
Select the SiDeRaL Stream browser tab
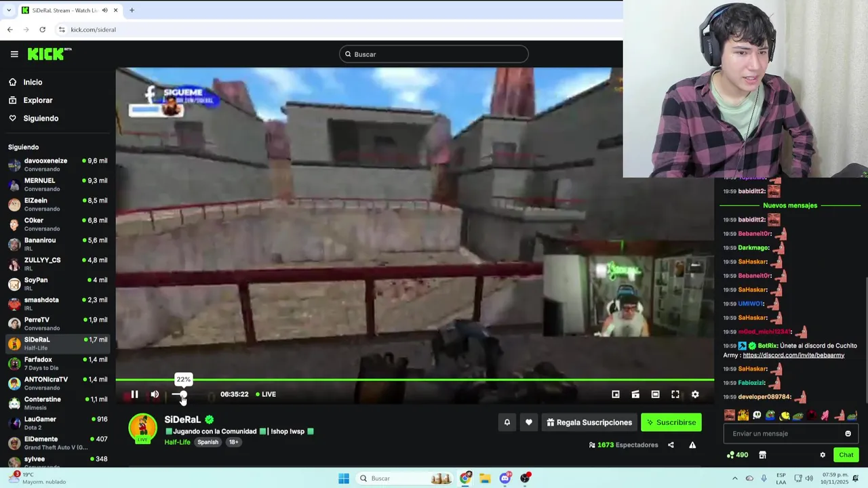(70, 10)
